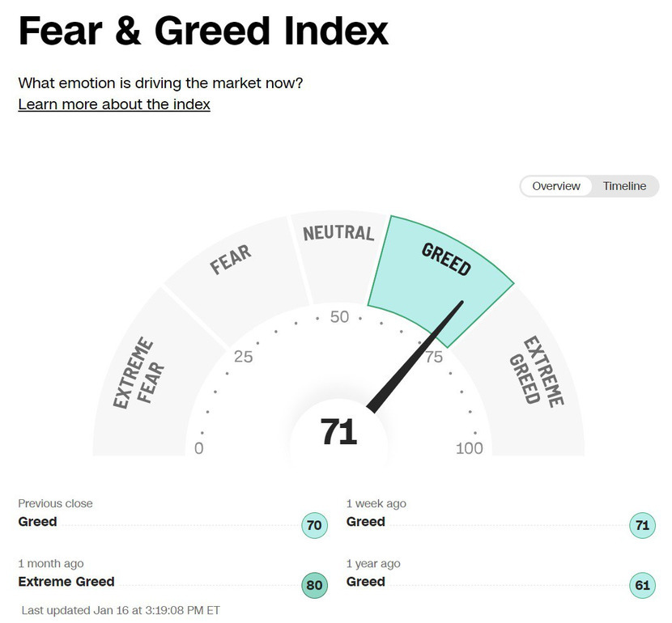Image resolution: width=672 pixels, height=623 pixels.
Task: Click the 50 mark on gauge scale
Action: 339,317
